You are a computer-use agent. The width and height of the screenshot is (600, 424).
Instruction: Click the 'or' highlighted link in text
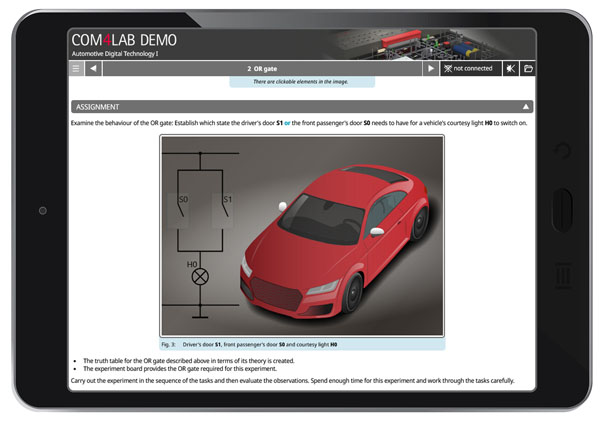coord(286,123)
